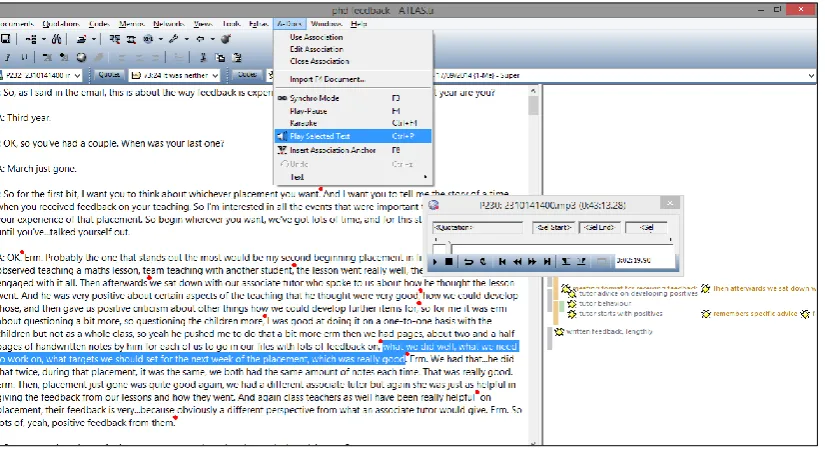Expand the dropdown arrow beside the back arrow icon
This screenshot has height=450, width=825.
coord(213,39)
